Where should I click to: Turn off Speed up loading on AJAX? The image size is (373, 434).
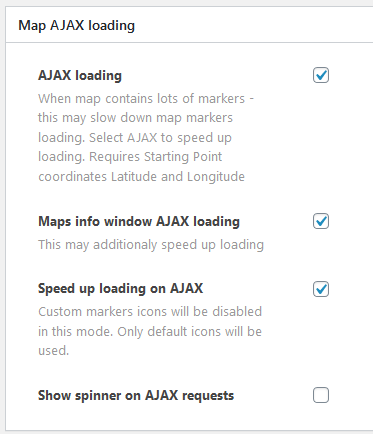point(321,289)
